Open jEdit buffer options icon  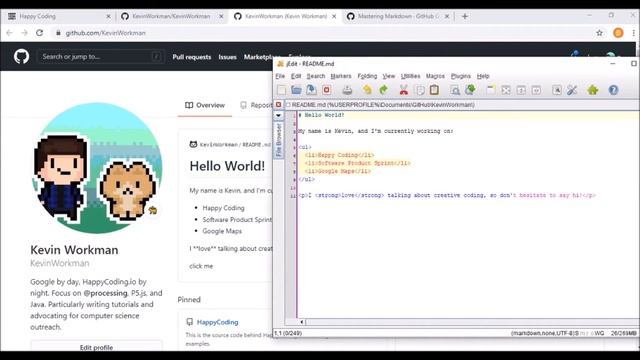coord(557,90)
